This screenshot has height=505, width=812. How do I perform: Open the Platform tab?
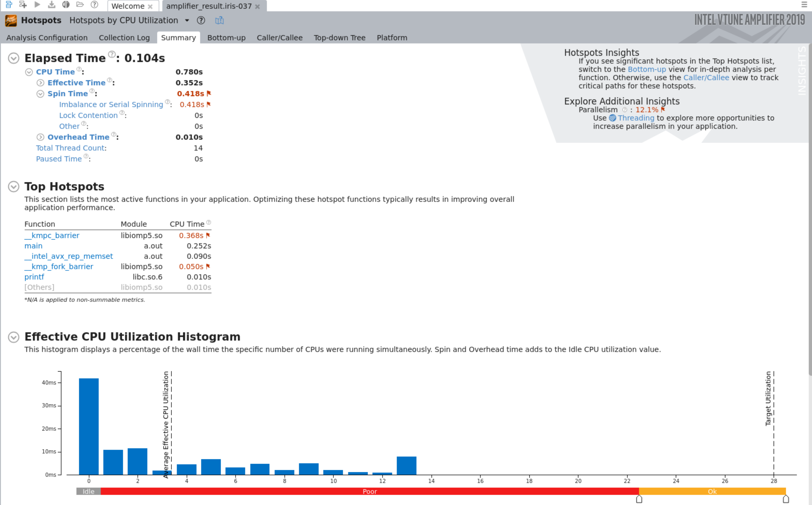click(x=392, y=38)
